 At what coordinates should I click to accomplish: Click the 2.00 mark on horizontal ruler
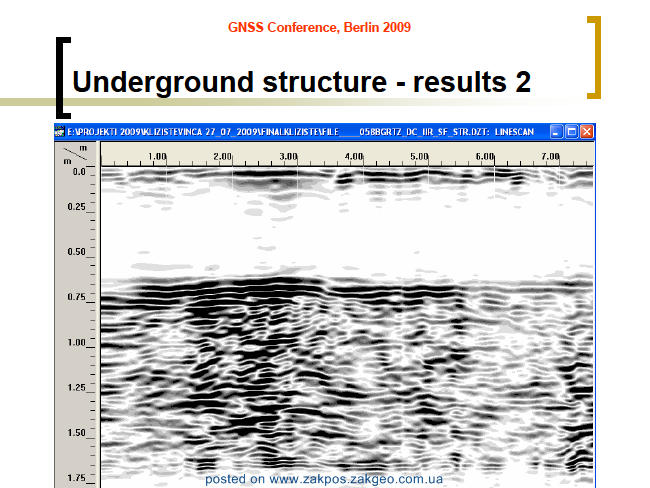click(x=223, y=156)
